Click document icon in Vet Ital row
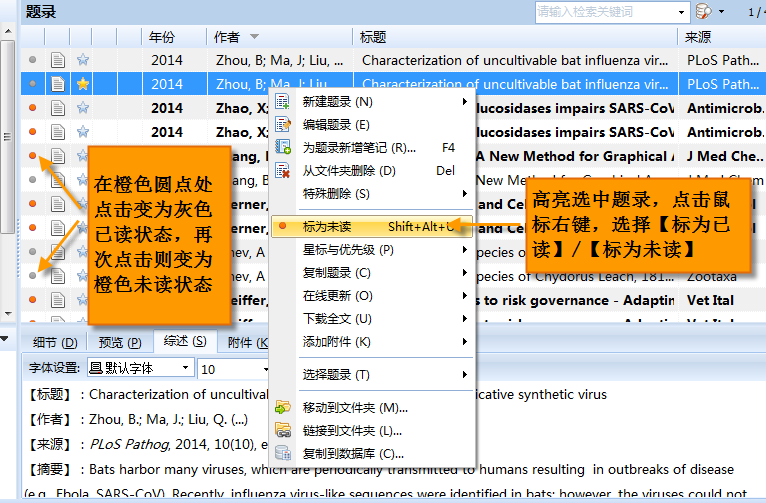 coord(58,300)
